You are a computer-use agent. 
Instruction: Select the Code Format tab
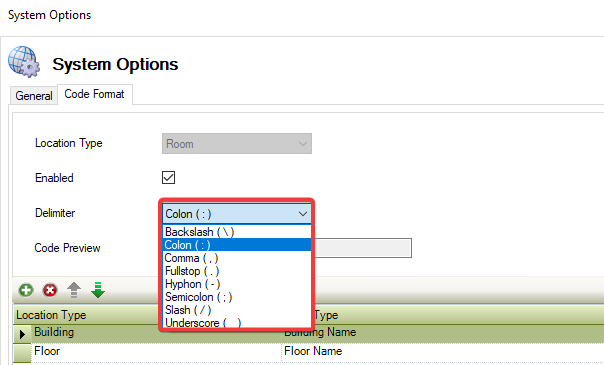(x=94, y=94)
